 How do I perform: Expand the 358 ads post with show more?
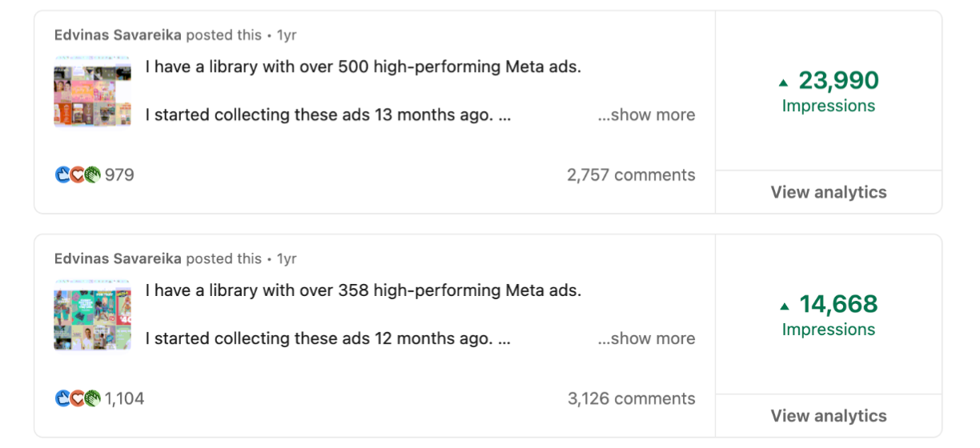point(645,339)
